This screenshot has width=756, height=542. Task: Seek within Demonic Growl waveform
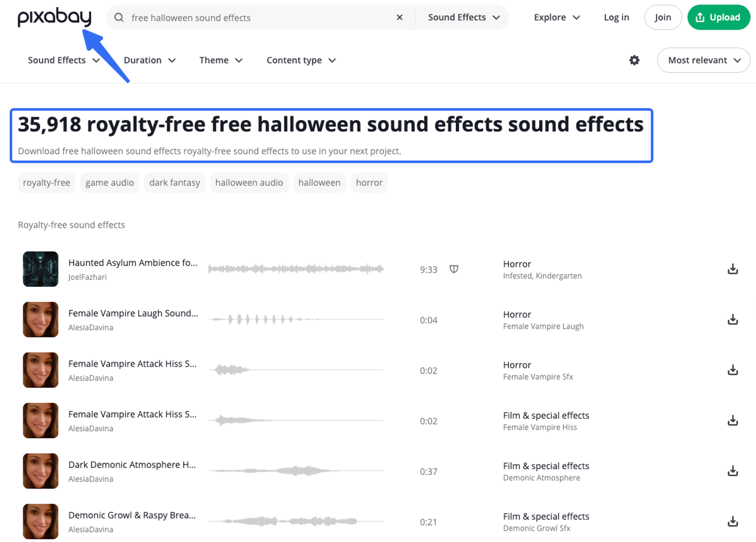[296, 522]
